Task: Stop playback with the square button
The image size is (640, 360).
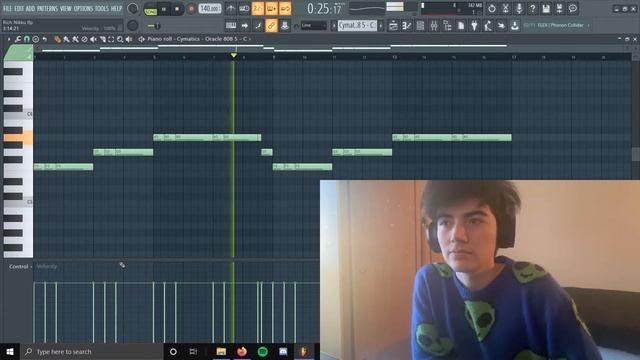Action: 177,9
